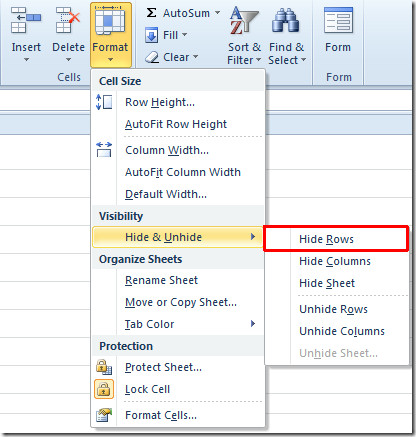Click the Delete cells icon
416x437 pixels.
pos(68,21)
